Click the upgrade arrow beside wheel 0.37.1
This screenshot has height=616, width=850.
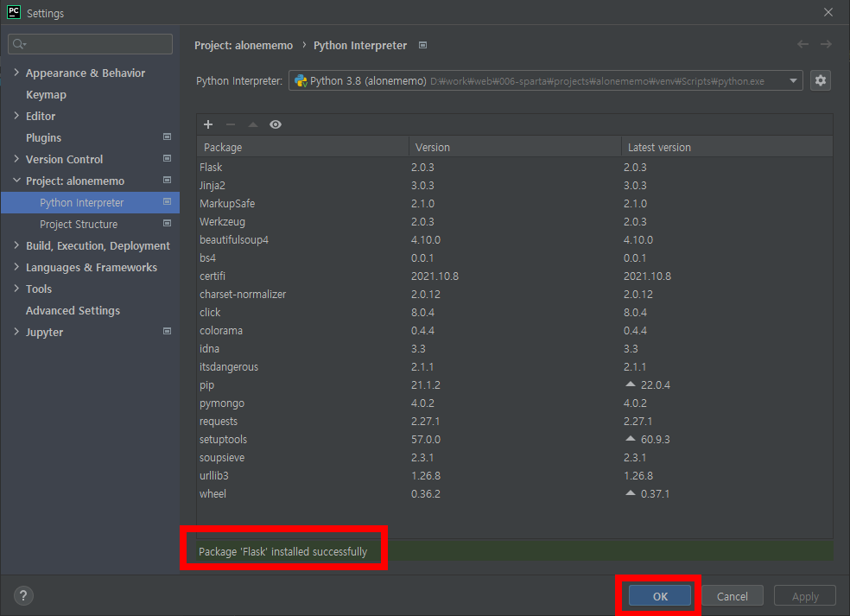(x=630, y=493)
